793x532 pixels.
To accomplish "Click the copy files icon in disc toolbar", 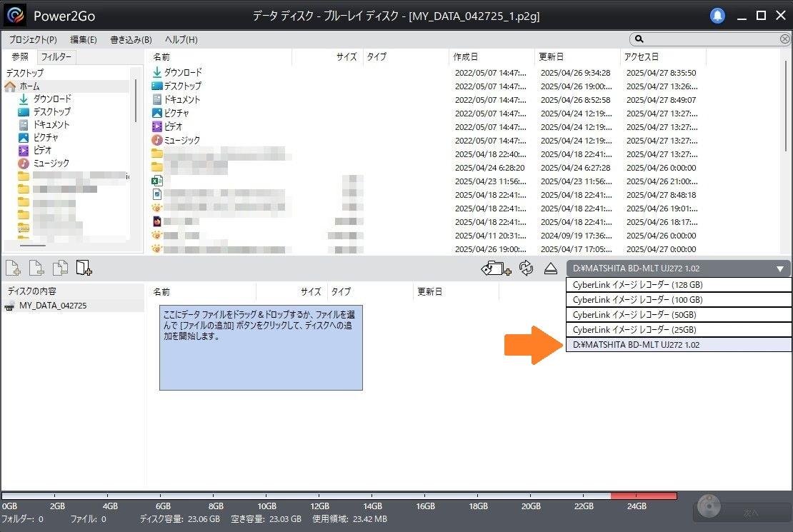I will click(60, 268).
